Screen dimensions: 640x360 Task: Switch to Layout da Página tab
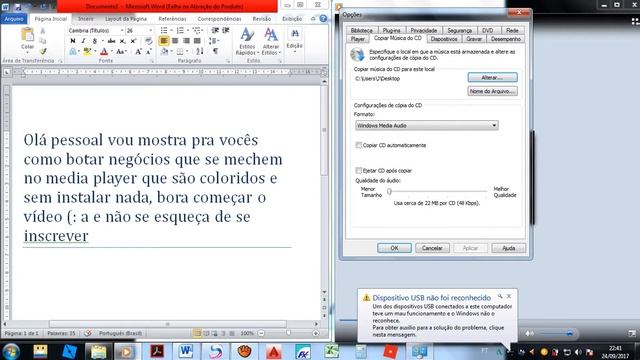126,19
